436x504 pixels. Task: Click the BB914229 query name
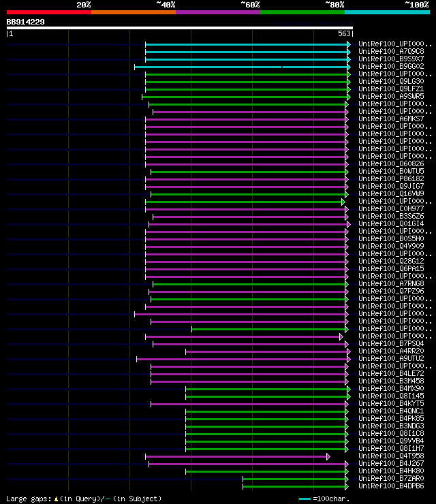coord(26,22)
